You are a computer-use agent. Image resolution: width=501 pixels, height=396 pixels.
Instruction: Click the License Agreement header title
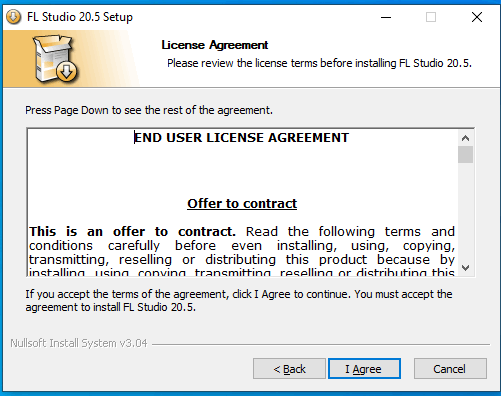[215, 45]
